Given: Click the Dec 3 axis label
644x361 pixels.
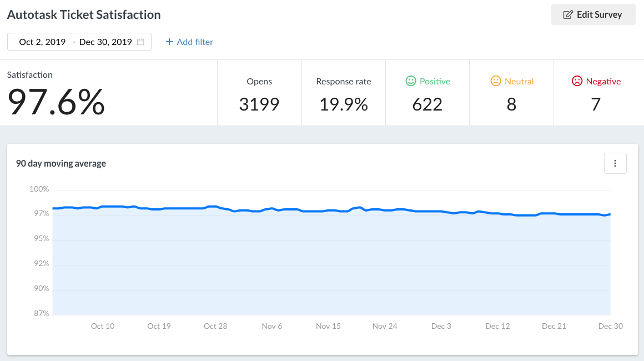Looking at the screenshot, I should pos(441,326).
